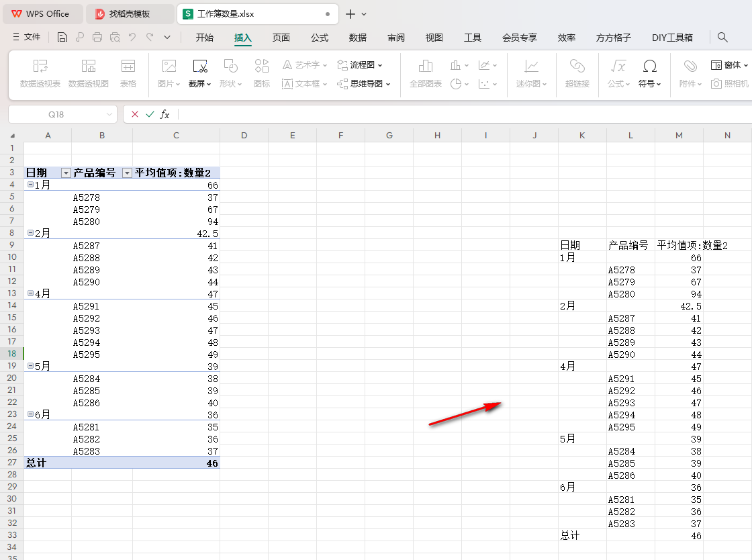Screen dimensions: 752x560
Task: Open the new tab dropdown chevron
Action: [364, 14]
